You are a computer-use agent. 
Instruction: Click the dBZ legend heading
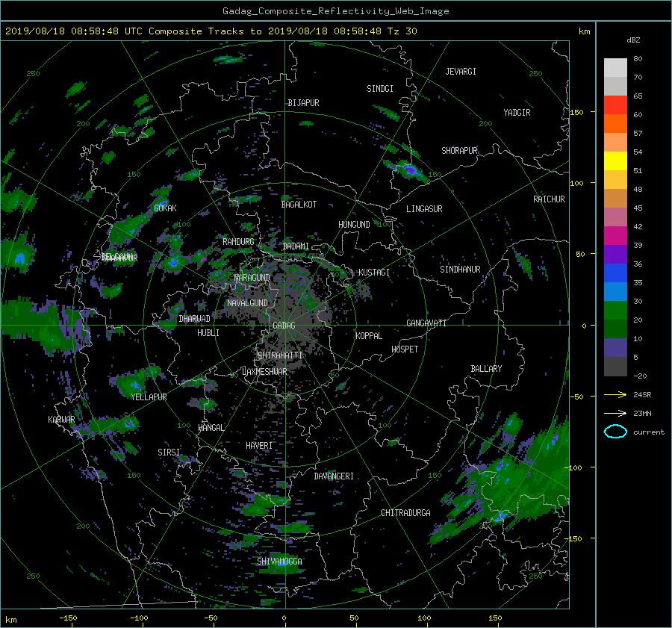pos(633,40)
